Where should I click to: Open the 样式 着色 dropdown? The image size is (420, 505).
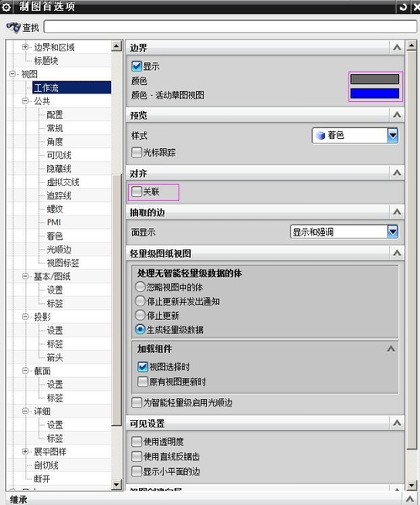[355, 136]
